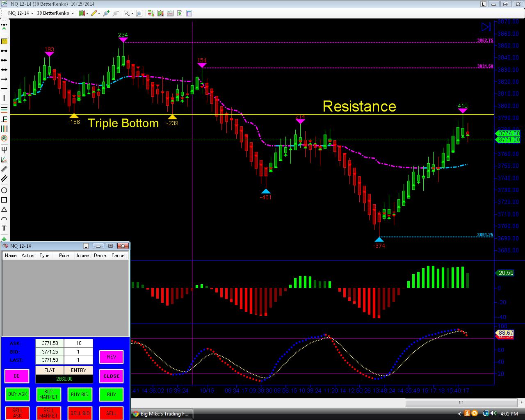Open the dollar sign strategies icon
This screenshot has width=525, height=420.
pyautogui.click(x=180, y=13)
